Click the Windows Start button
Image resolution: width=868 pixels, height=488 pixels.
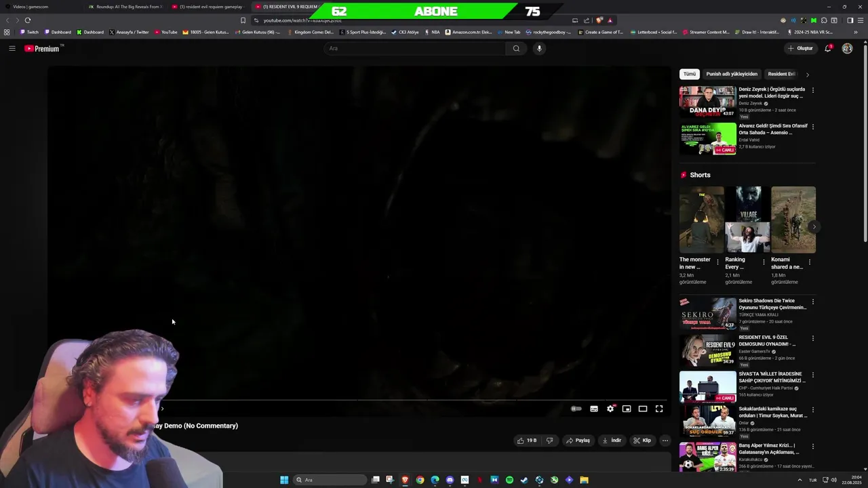[284, 480]
